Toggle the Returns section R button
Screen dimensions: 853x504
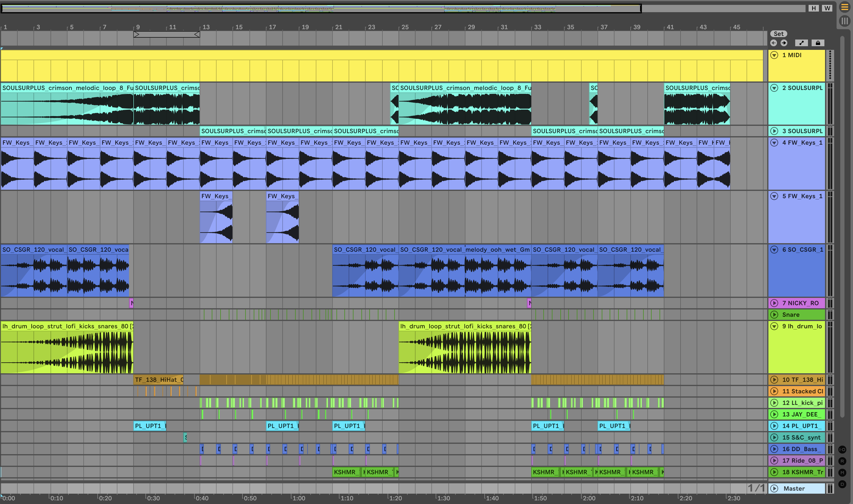pos(842,461)
